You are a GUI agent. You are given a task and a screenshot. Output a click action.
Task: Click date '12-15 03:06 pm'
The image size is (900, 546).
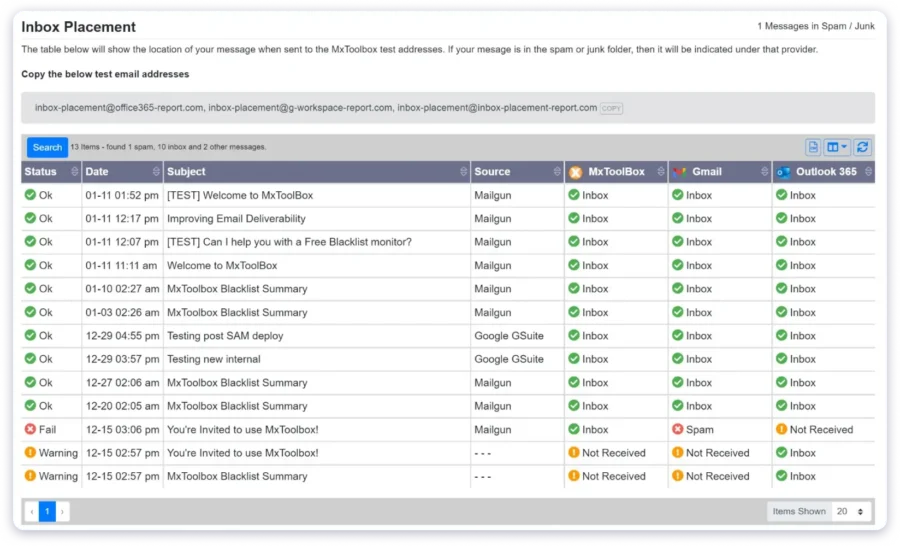(122, 429)
